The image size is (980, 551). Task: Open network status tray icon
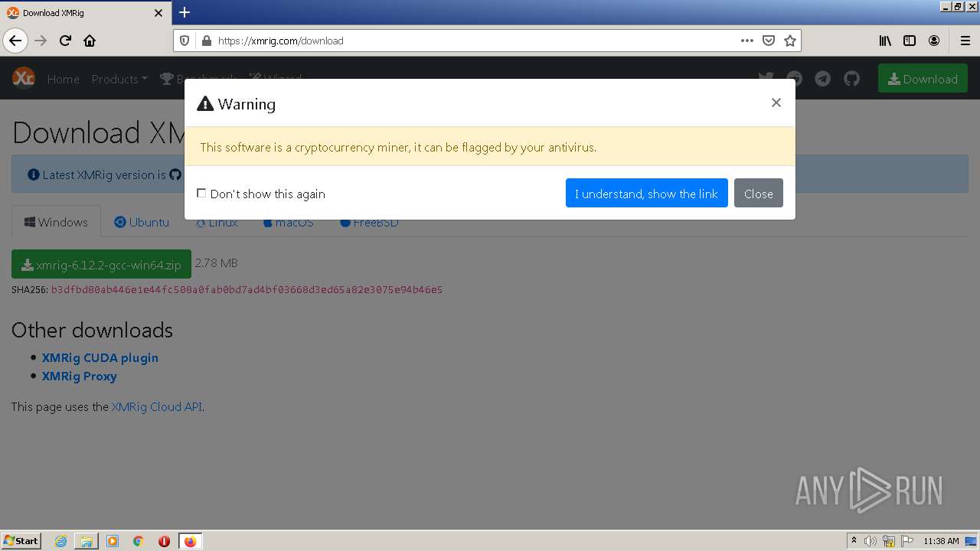click(889, 541)
